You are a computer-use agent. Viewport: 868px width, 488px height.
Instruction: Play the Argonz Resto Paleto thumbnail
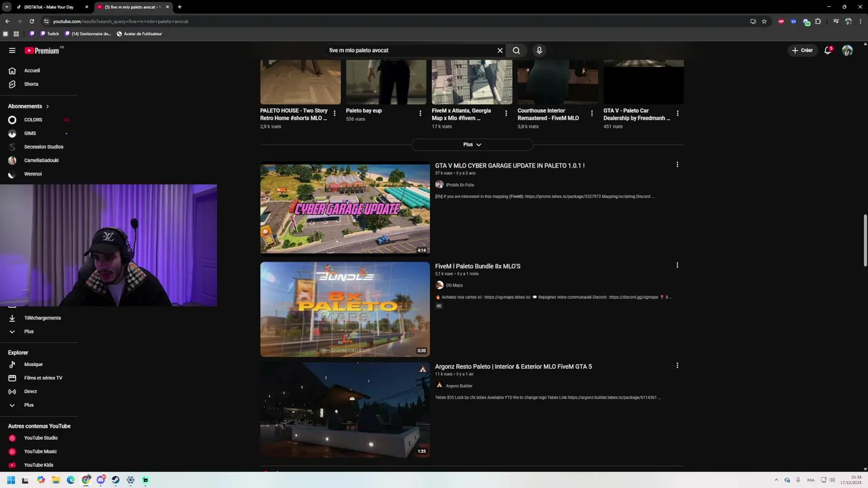(x=344, y=409)
